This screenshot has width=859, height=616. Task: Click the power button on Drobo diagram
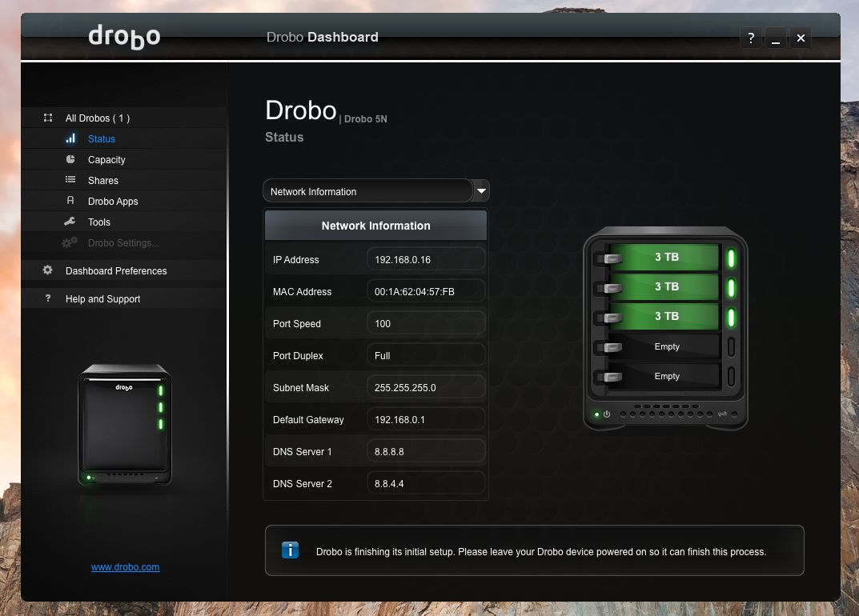607,414
